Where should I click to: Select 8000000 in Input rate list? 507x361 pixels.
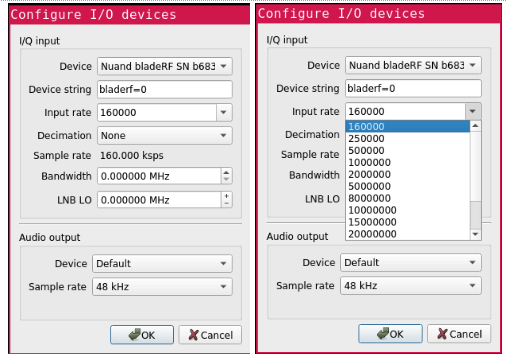(x=408, y=198)
